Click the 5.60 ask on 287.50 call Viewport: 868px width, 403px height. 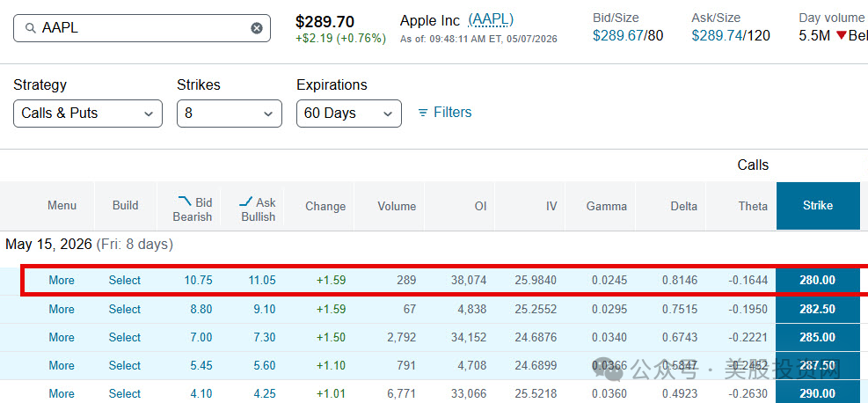[265, 365]
